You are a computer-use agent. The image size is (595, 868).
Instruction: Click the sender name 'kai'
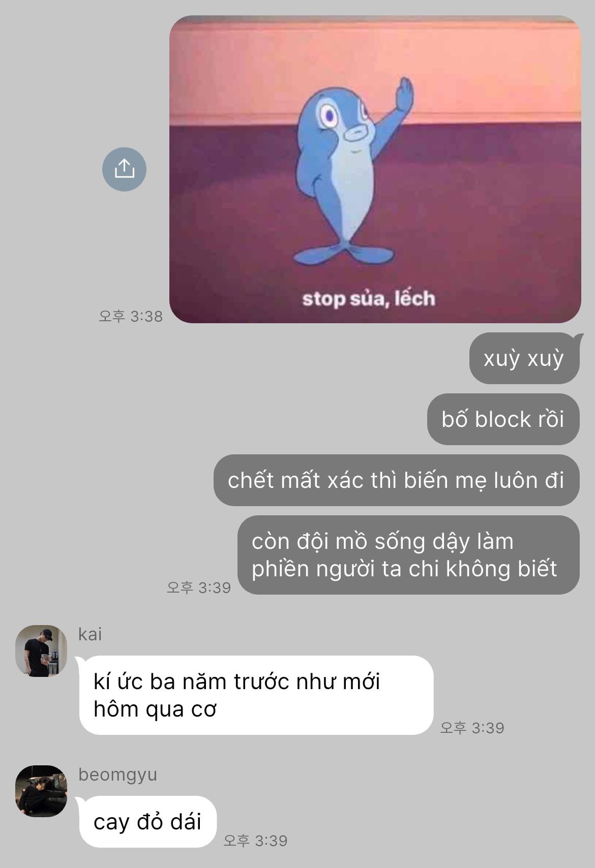click(90, 634)
